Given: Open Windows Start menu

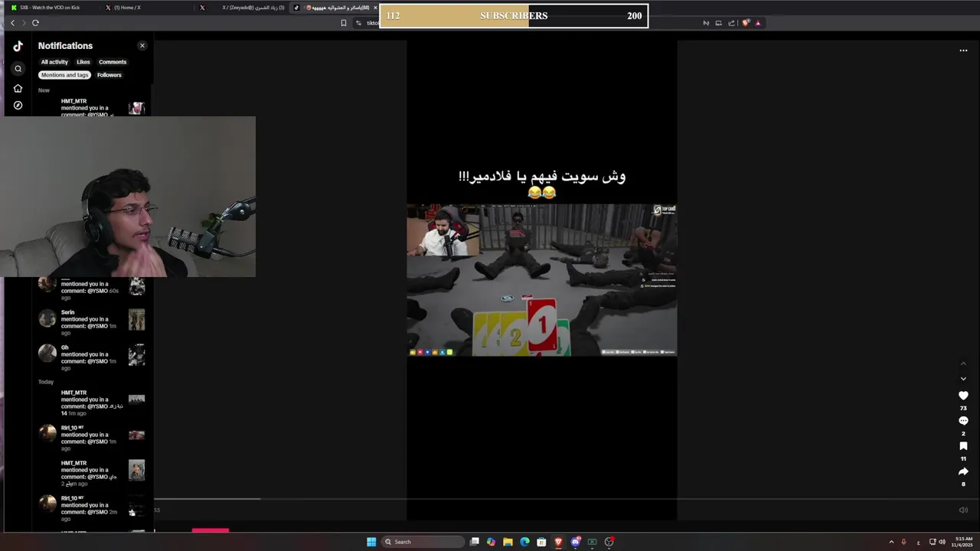Looking at the screenshot, I should [371, 542].
